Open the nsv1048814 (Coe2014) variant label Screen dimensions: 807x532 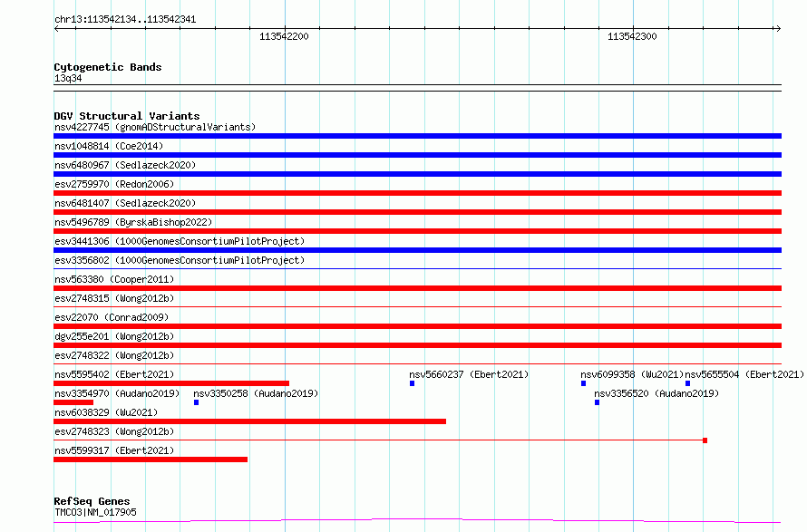pos(109,146)
